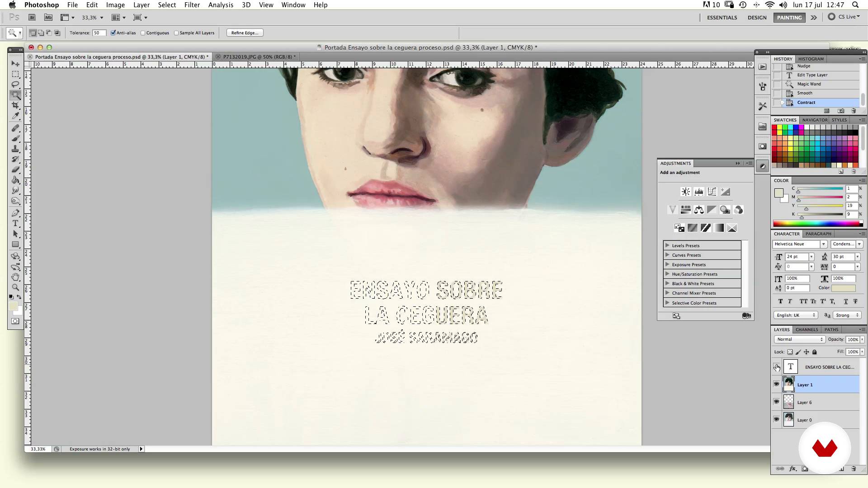Click the Cyan slider in Color panel
The image size is (868, 488).
[820, 188]
